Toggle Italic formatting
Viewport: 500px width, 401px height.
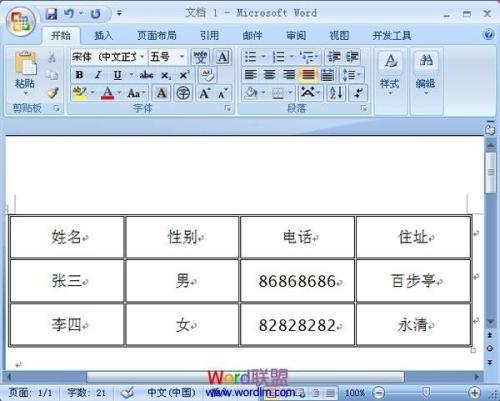tap(98, 75)
